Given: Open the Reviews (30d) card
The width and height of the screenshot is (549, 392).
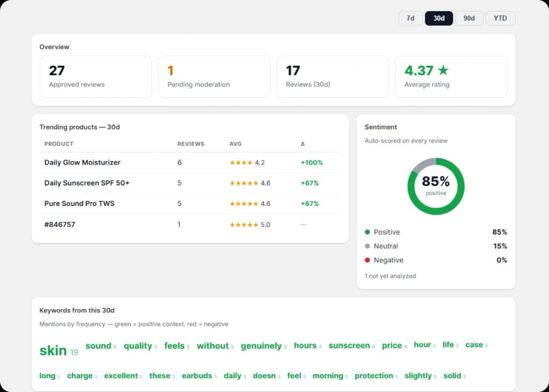Looking at the screenshot, I should (x=332, y=77).
